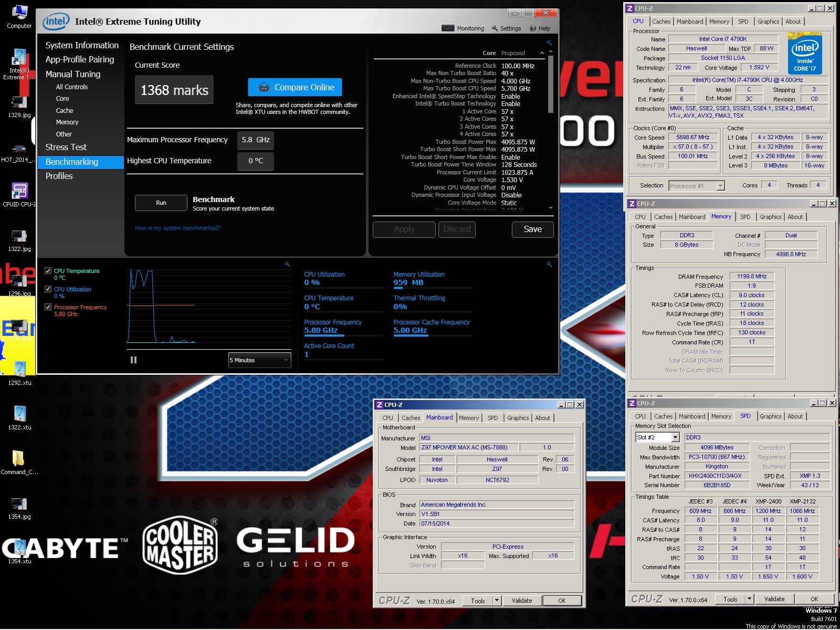Switch to About tab in SPD CPU-Z window
This screenshot has width=840, height=630.
pos(795,416)
